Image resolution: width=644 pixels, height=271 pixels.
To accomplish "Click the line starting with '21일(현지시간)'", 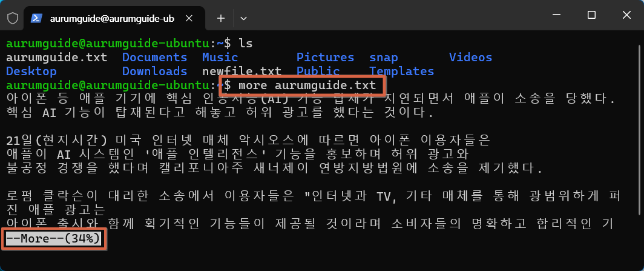I will click(x=249, y=141).
